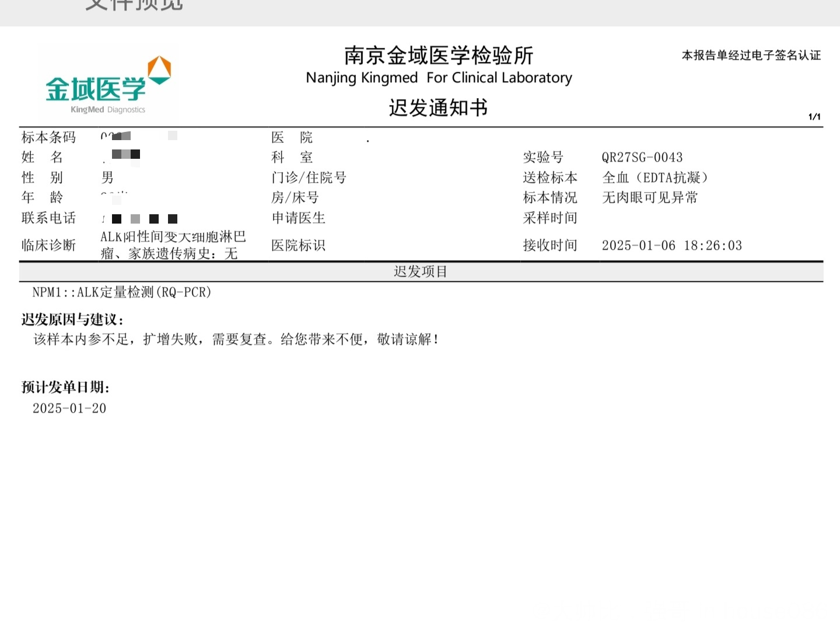Select the 南京金域医学检验所 title

tap(439, 56)
